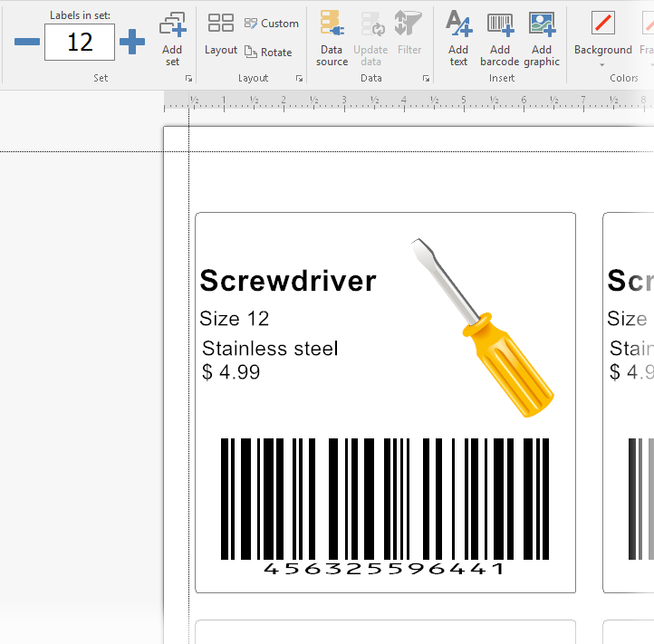Rotate the label layout
This screenshot has height=644, width=654.
[268, 53]
